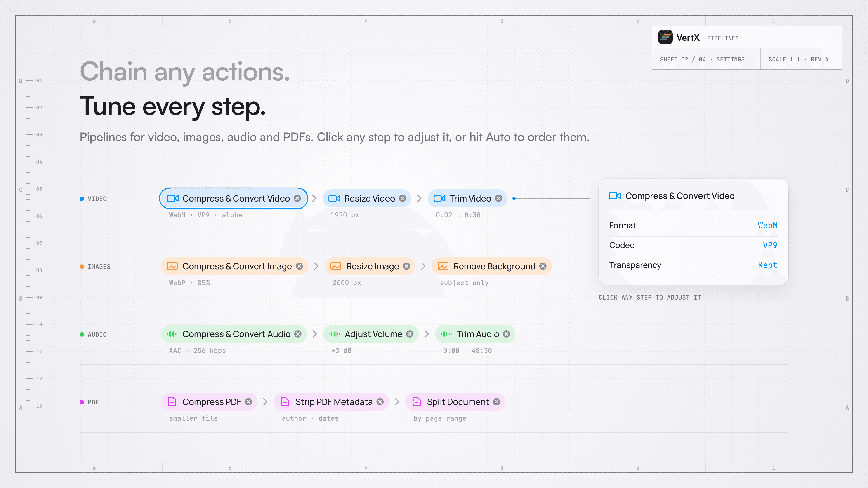Select the Compress & Convert Image step
This screenshot has height=488, width=868.
coord(235,266)
